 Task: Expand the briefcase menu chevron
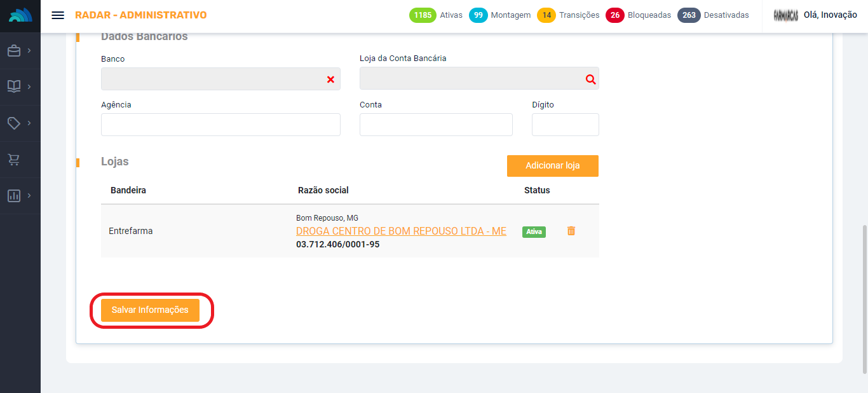coord(29,50)
